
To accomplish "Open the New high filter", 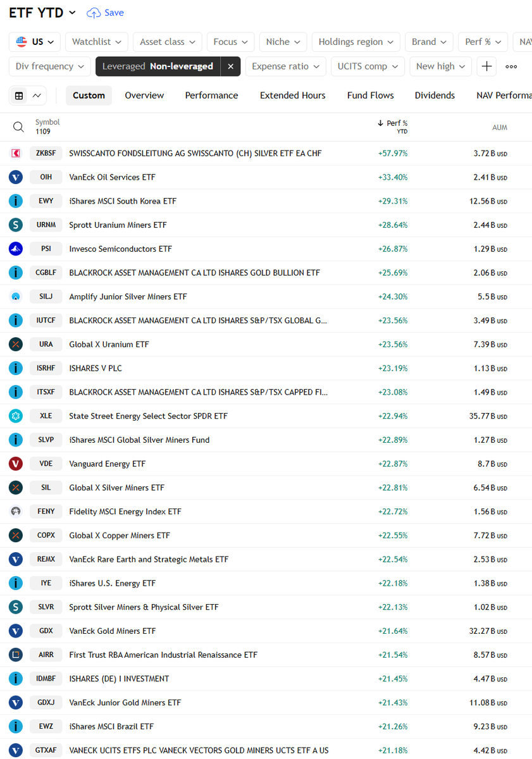I will click(x=441, y=66).
